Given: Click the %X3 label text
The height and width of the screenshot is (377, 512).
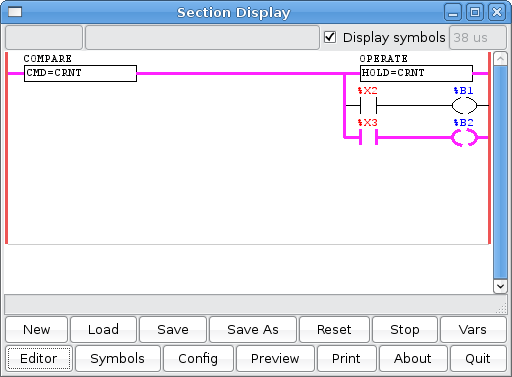Looking at the screenshot, I should (x=367, y=122).
